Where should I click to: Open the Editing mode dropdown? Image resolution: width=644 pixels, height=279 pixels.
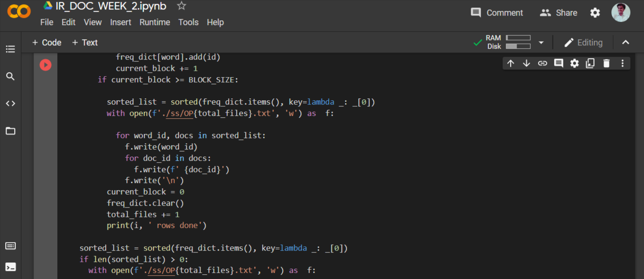584,42
